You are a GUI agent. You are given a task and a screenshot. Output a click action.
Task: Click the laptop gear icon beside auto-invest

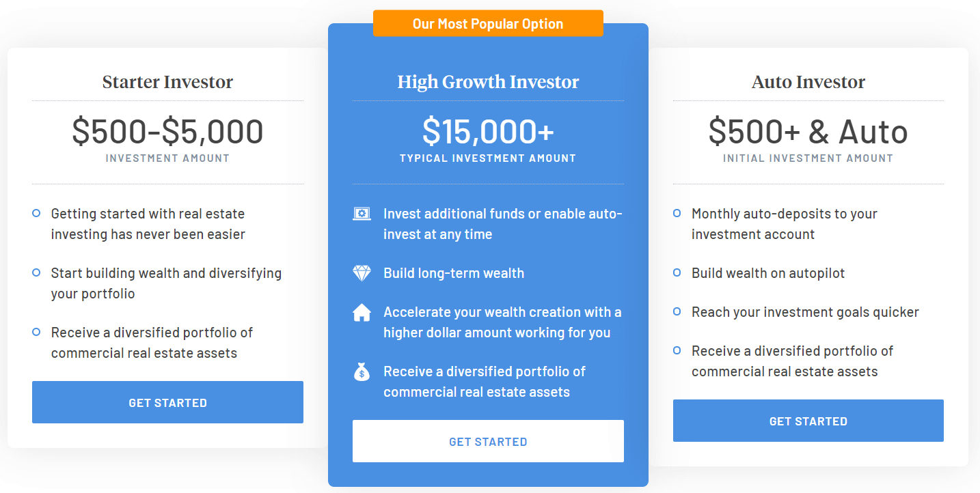point(362,214)
